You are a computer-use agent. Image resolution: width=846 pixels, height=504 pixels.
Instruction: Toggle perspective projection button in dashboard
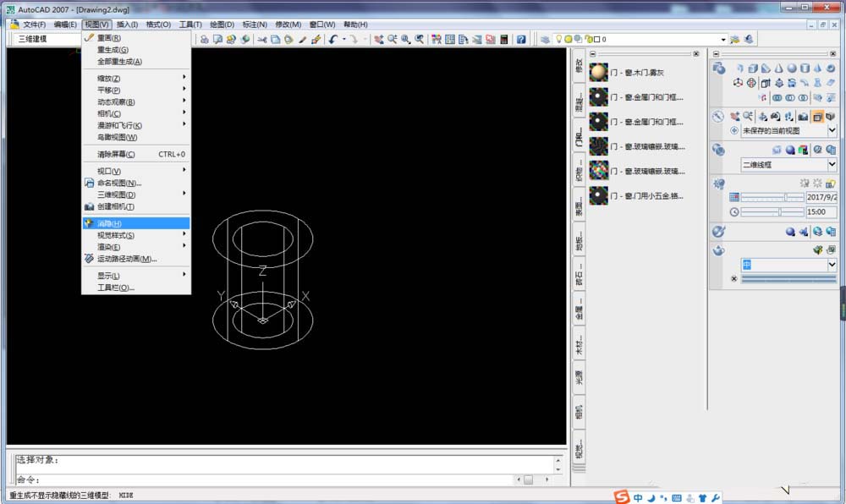coord(831,117)
